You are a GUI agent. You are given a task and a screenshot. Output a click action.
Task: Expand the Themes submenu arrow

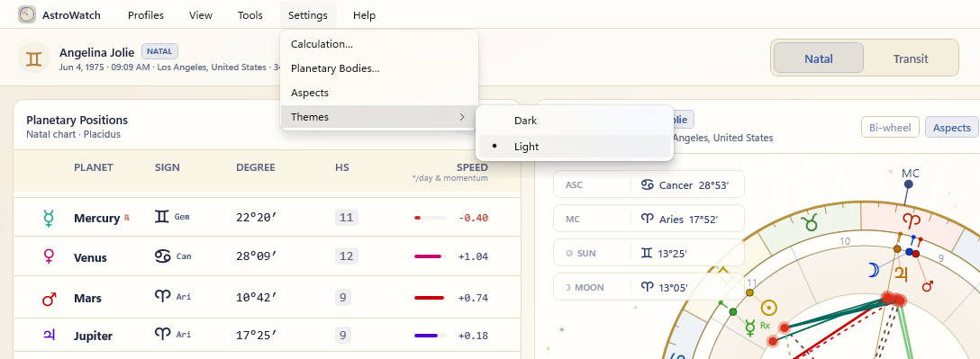[462, 117]
